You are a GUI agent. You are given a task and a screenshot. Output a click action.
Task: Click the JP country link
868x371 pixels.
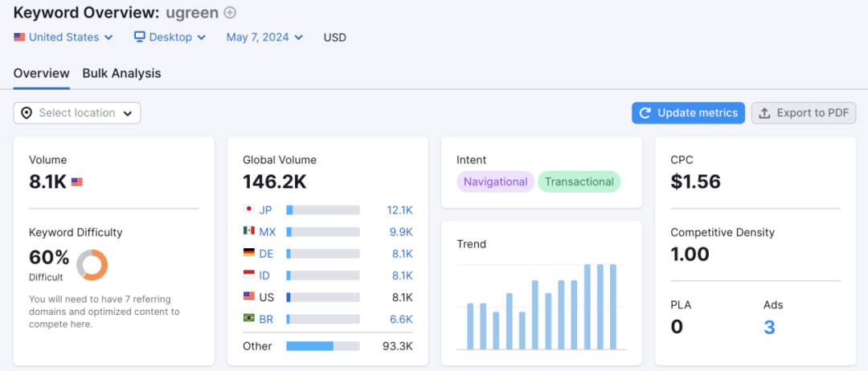(265, 210)
